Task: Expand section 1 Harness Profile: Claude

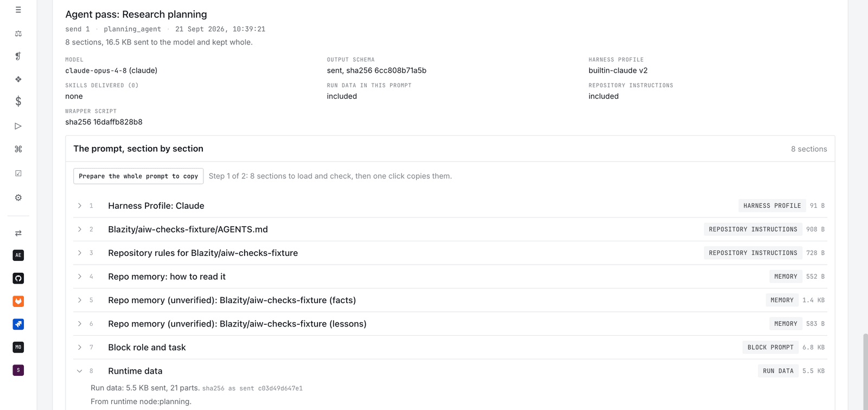Action: (80, 206)
